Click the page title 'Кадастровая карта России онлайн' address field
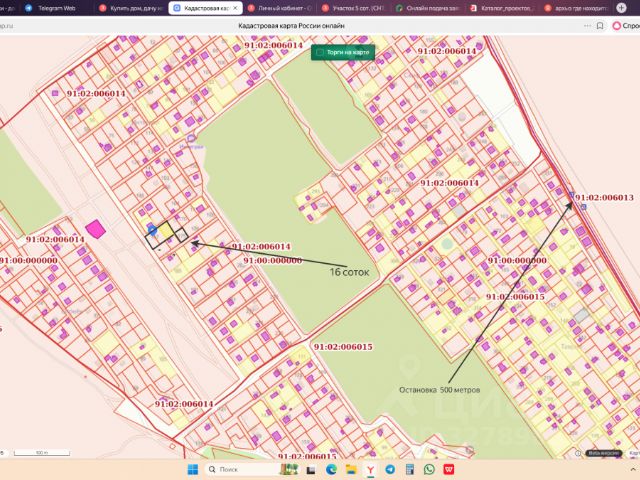The width and height of the screenshot is (640, 480). pyautogui.click(x=291, y=26)
